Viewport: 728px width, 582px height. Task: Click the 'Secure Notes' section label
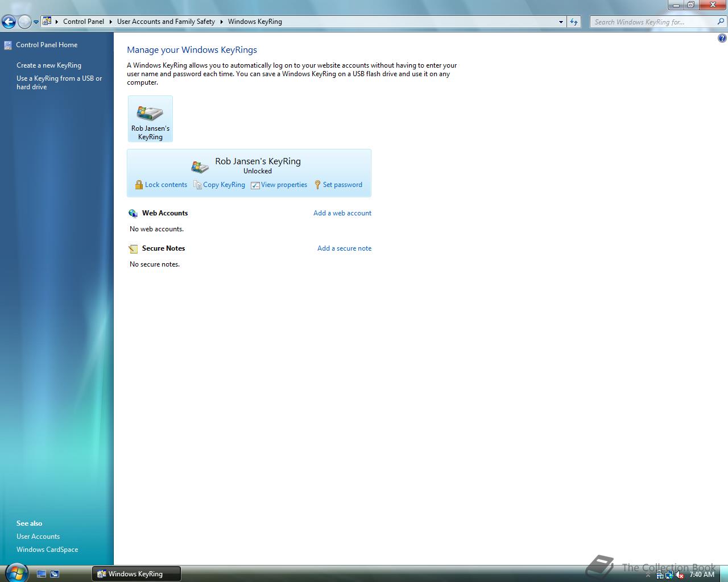[163, 248]
